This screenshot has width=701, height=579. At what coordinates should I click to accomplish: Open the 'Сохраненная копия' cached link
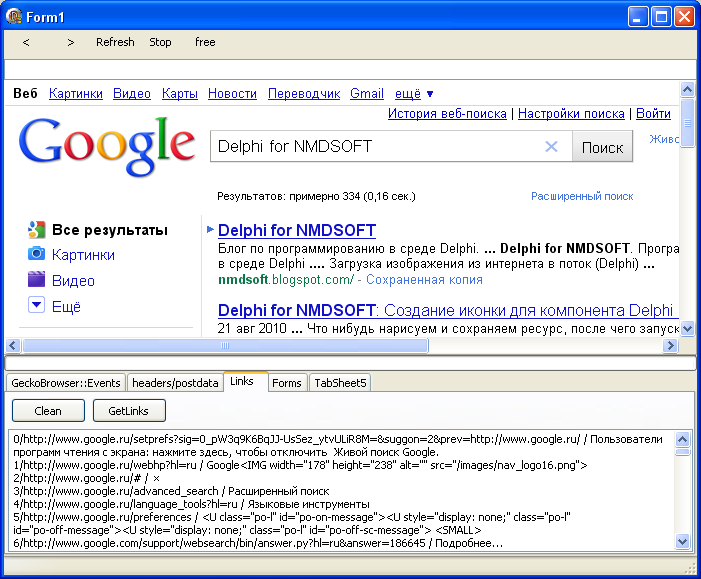(424, 279)
